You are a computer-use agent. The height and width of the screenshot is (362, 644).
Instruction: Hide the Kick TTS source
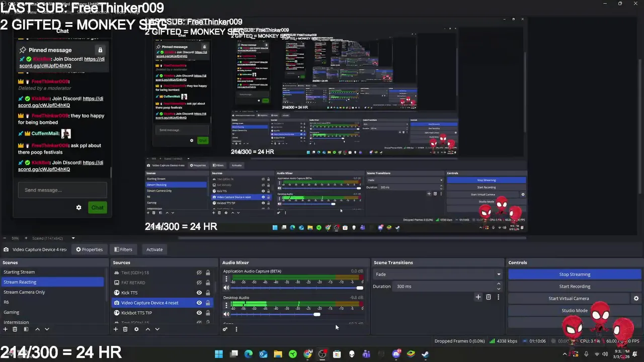(199, 293)
